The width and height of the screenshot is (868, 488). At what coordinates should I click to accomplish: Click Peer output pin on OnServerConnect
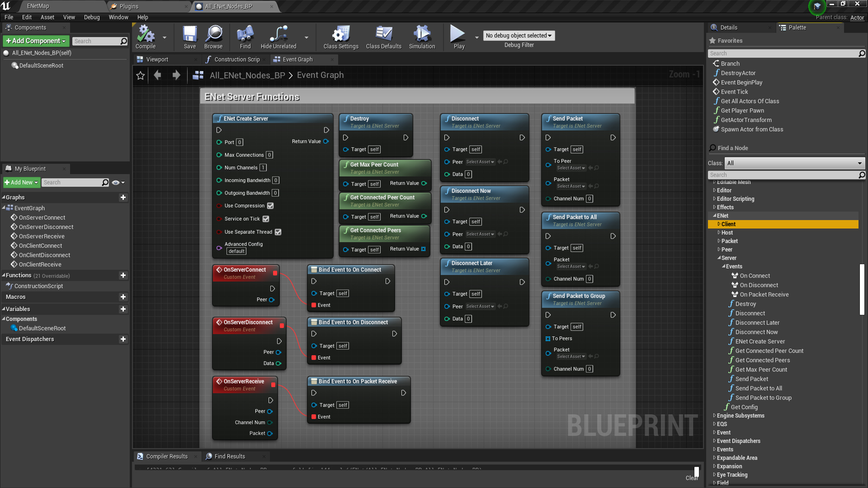(x=272, y=300)
